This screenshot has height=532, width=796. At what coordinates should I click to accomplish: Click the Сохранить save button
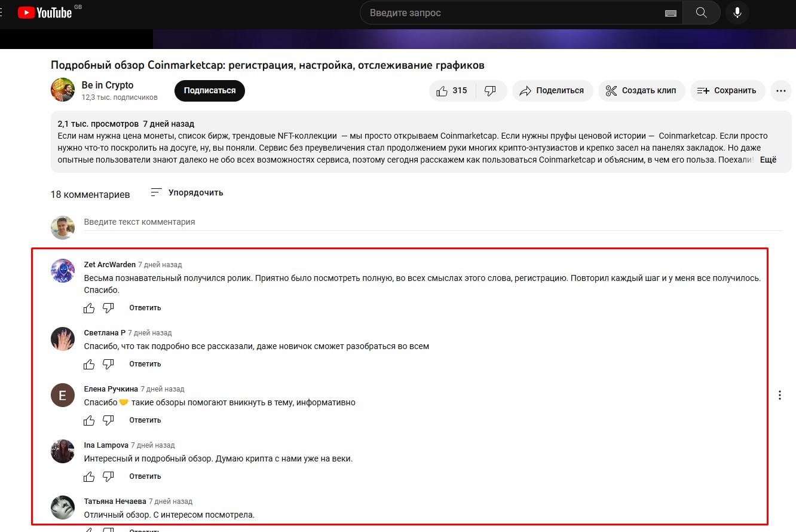(728, 91)
